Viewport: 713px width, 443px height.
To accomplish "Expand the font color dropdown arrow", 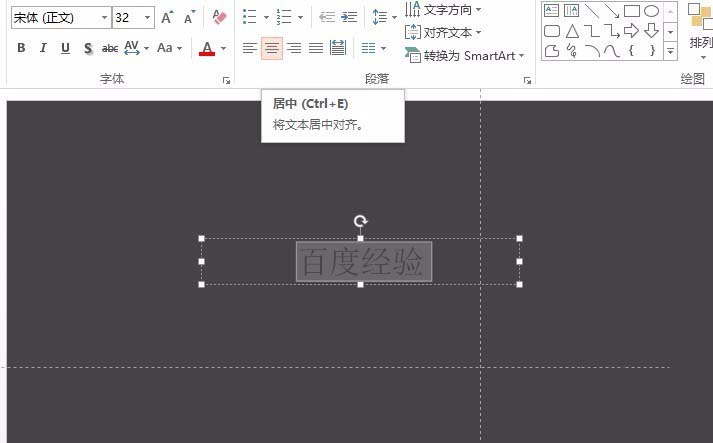I will point(223,48).
